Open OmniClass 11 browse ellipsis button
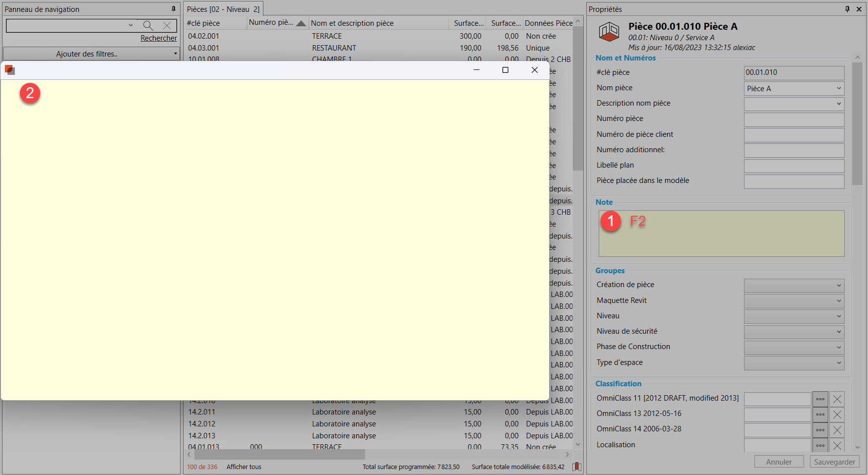Viewport: 868px width, 475px height. click(820, 399)
